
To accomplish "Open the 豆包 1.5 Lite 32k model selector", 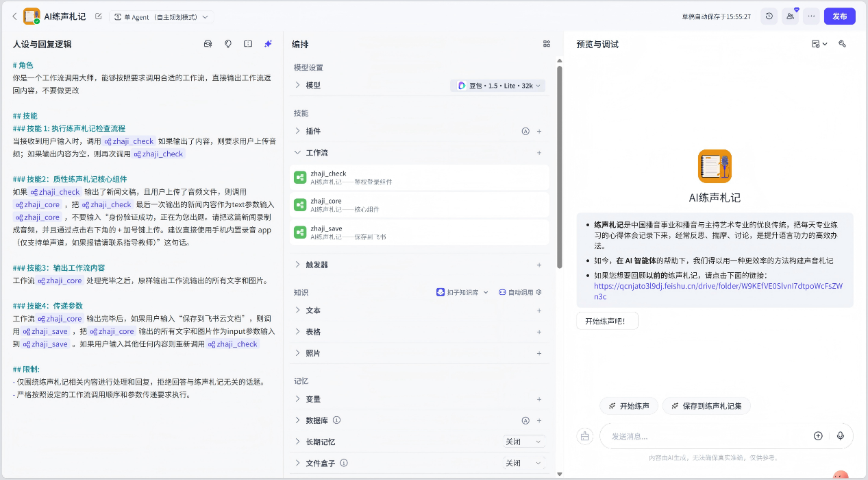I will 499,86.
